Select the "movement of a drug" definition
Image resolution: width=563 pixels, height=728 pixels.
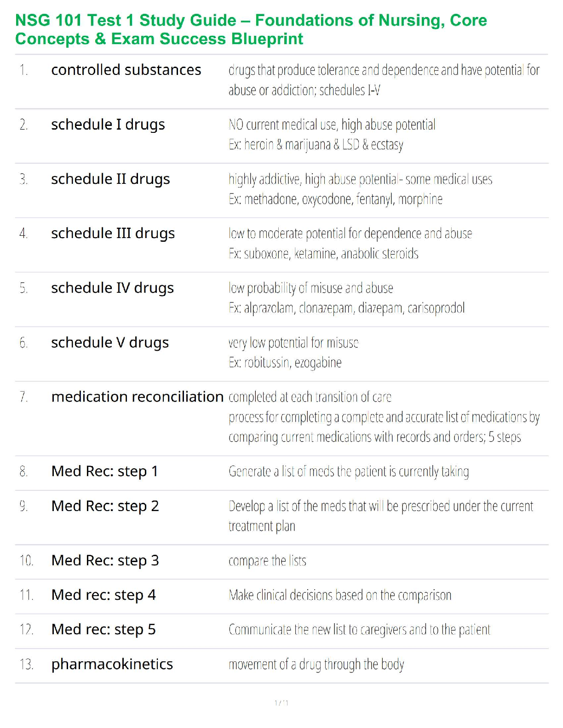[316, 665]
